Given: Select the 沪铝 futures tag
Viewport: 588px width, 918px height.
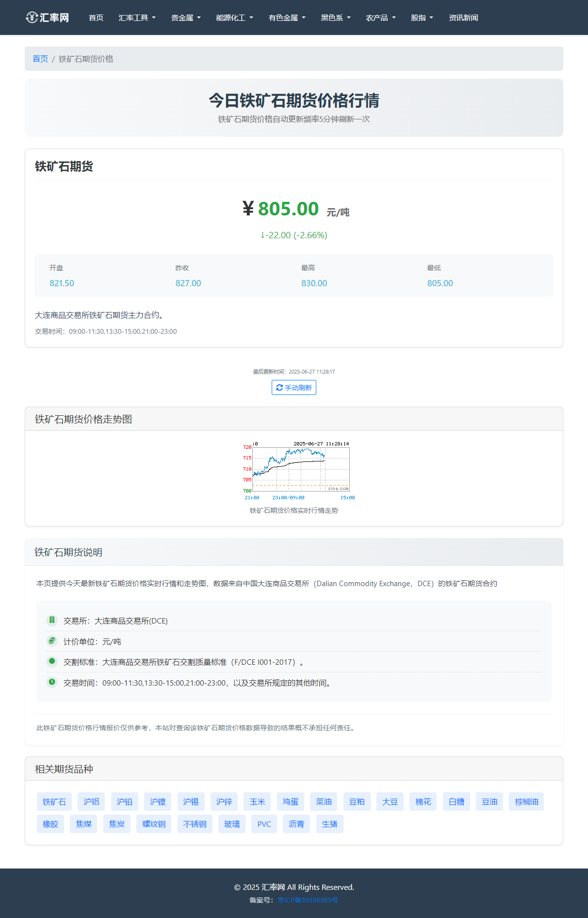Looking at the screenshot, I should tap(91, 802).
